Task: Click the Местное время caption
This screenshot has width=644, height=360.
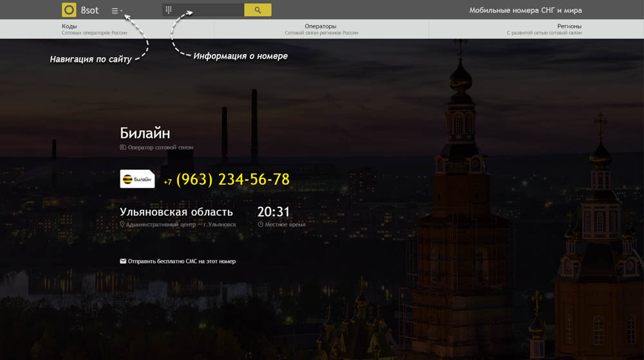Action: (x=285, y=225)
